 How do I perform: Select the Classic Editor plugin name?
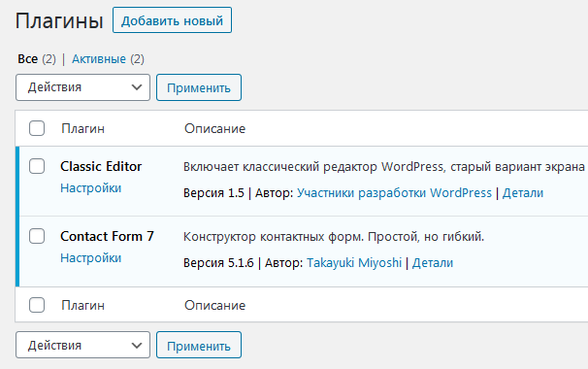click(101, 166)
